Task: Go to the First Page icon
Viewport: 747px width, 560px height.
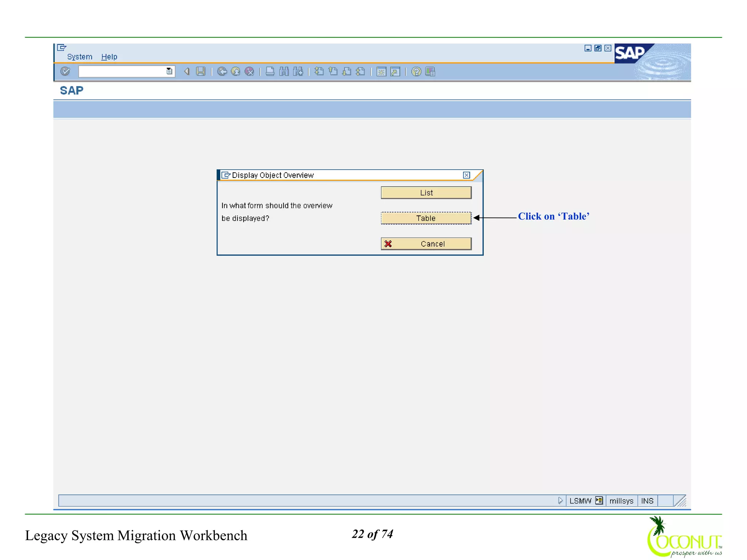Action: (x=319, y=71)
